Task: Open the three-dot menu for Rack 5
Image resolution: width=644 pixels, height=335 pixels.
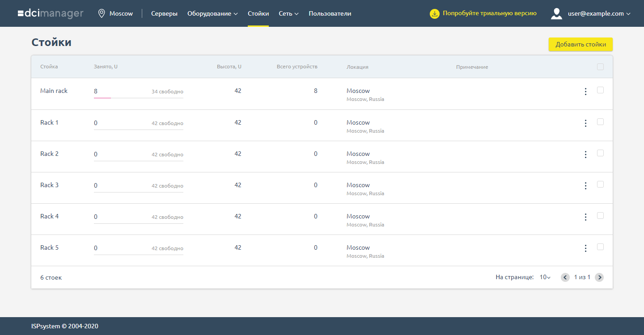Action: point(585,248)
